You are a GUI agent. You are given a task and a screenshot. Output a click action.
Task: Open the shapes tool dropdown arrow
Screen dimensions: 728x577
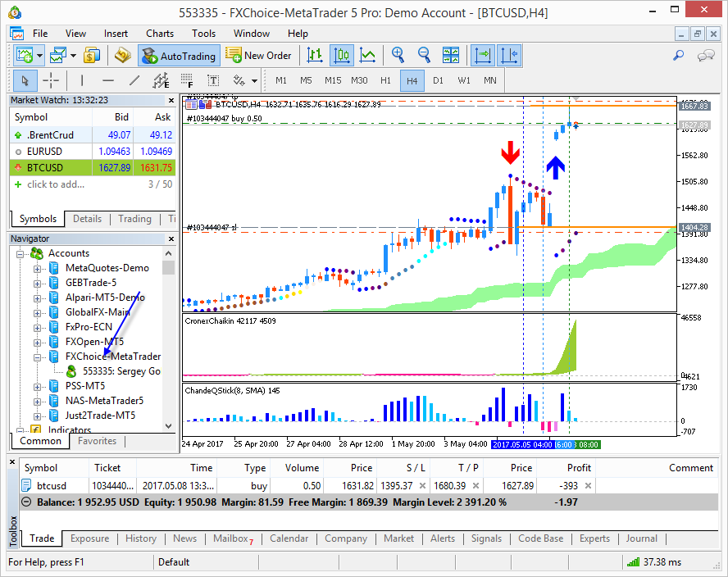(254, 81)
